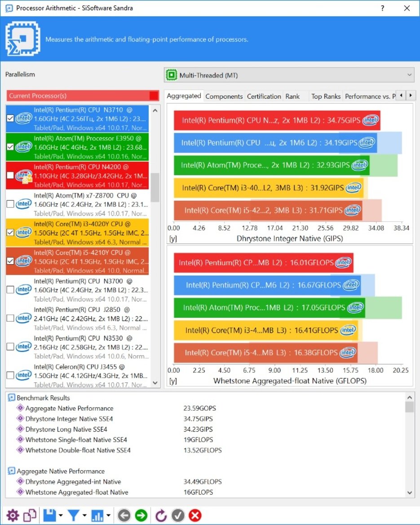The width and height of the screenshot is (420, 525).
Task: Click the question mark help button
Action: (382, 8)
